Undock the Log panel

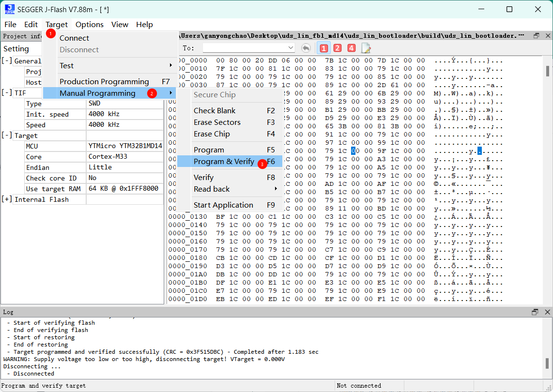point(535,312)
